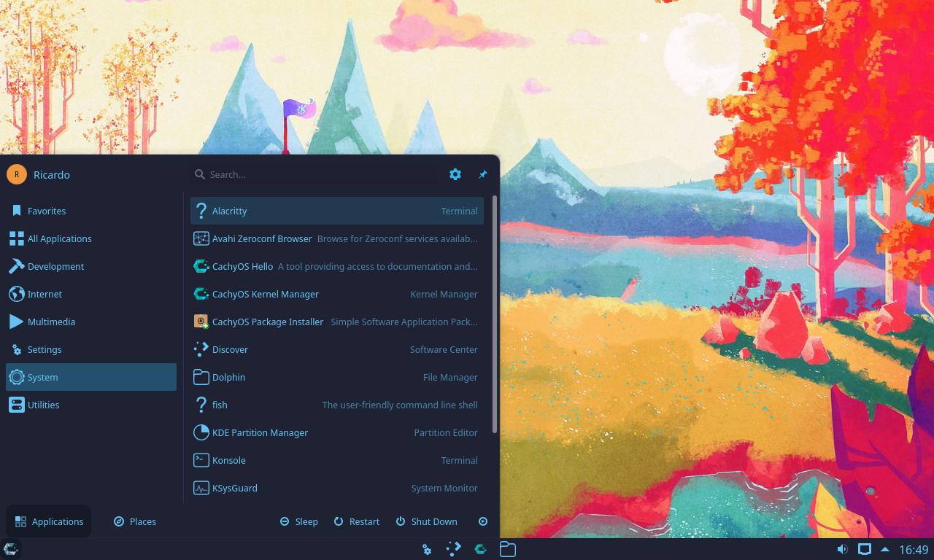Click 'File Manager' description text

[x=450, y=377]
